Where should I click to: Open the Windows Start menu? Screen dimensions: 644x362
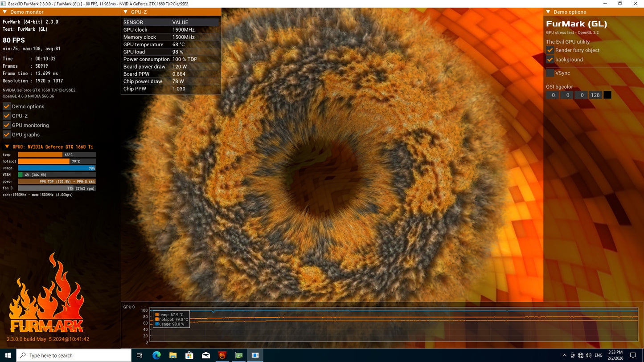8,355
